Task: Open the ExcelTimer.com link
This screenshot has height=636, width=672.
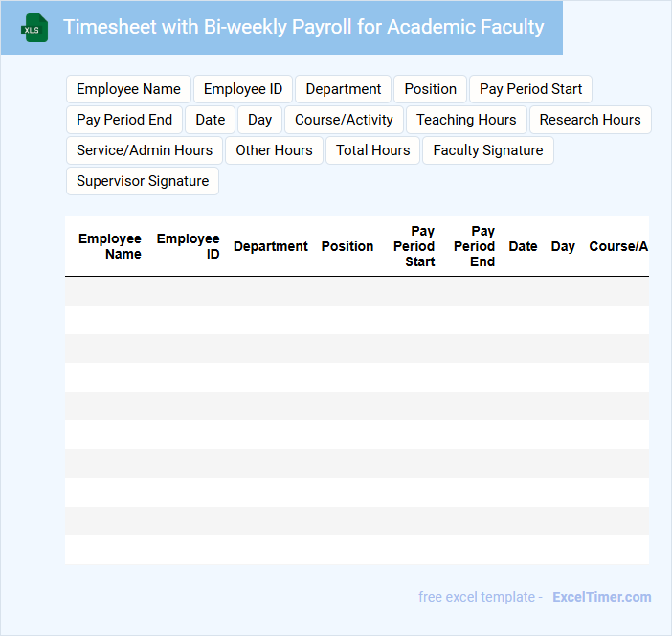Action: tap(601, 597)
